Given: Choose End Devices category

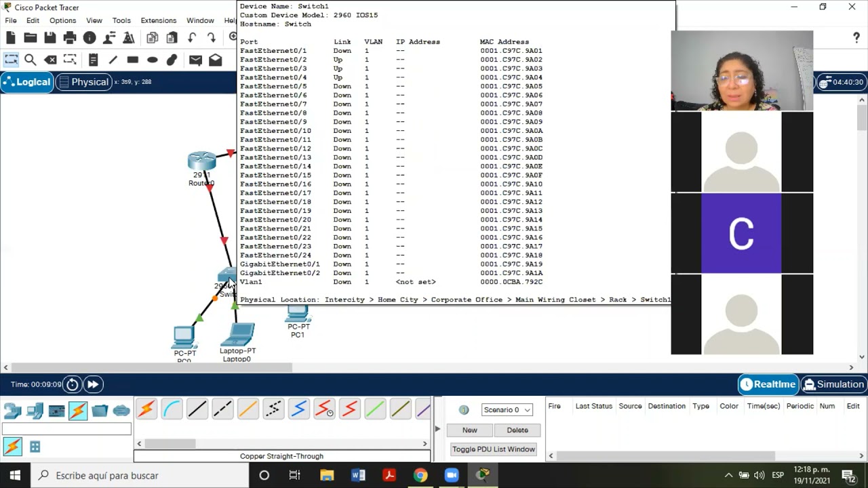Looking at the screenshot, I should 35,411.
